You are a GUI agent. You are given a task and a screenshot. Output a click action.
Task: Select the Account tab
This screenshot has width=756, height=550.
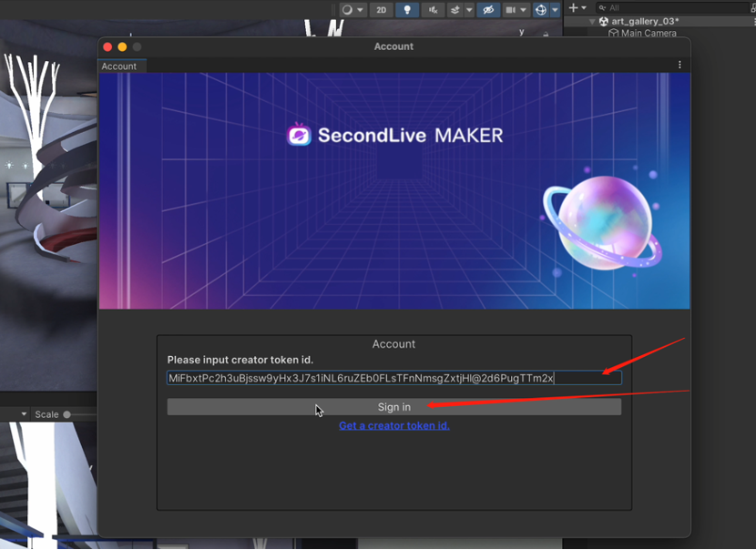pyautogui.click(x=119, y=66)
